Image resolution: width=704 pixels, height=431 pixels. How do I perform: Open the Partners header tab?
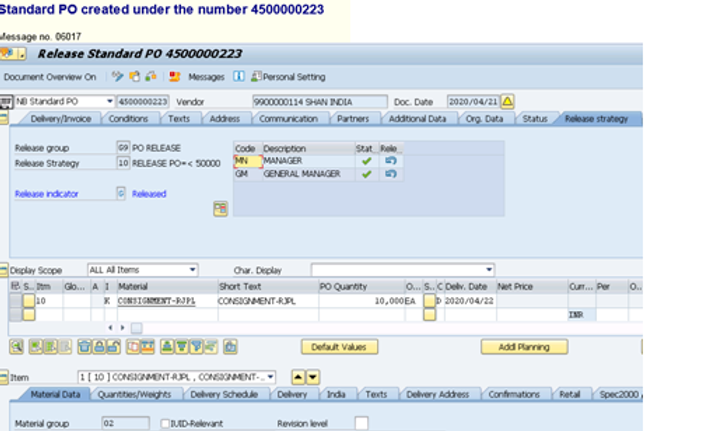[x=353, y=119]
